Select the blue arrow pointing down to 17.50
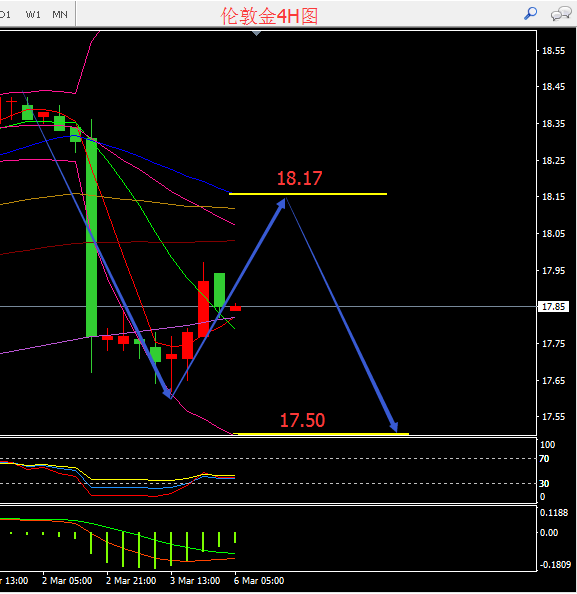 pyautogui.click(x=341, y=314)
